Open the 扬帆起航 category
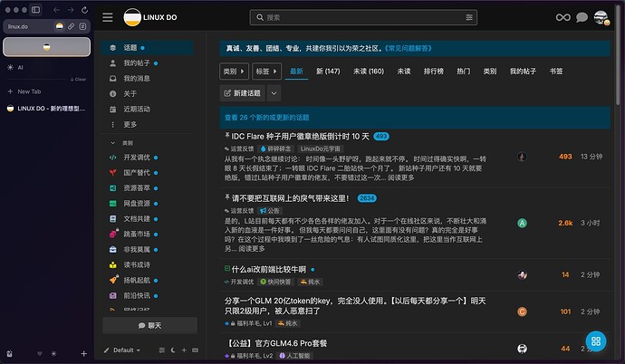625x364 pixels. click(148, 281)
